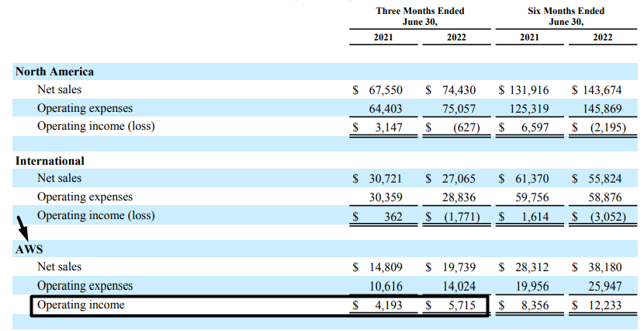Screen dimensions: 644x331
Task: Select the AWS section heading
Action: (x=29, y=251)
